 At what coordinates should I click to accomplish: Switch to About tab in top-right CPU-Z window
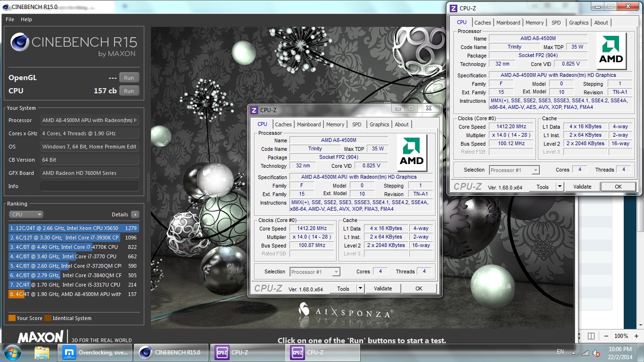pos(601,23)
